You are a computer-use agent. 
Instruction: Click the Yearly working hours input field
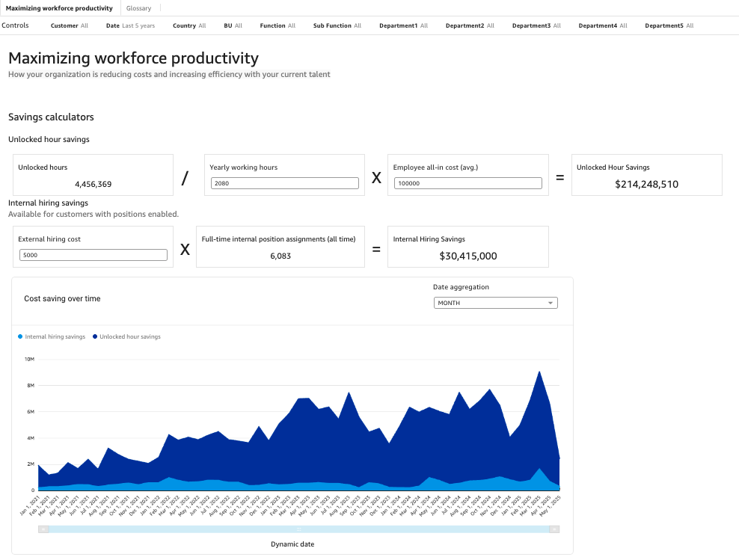(284, 183)
